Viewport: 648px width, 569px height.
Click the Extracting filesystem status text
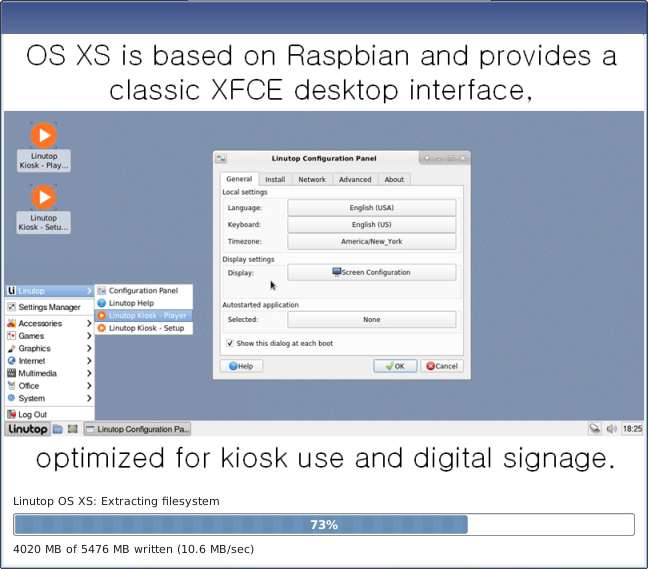[x=116, y=501]
